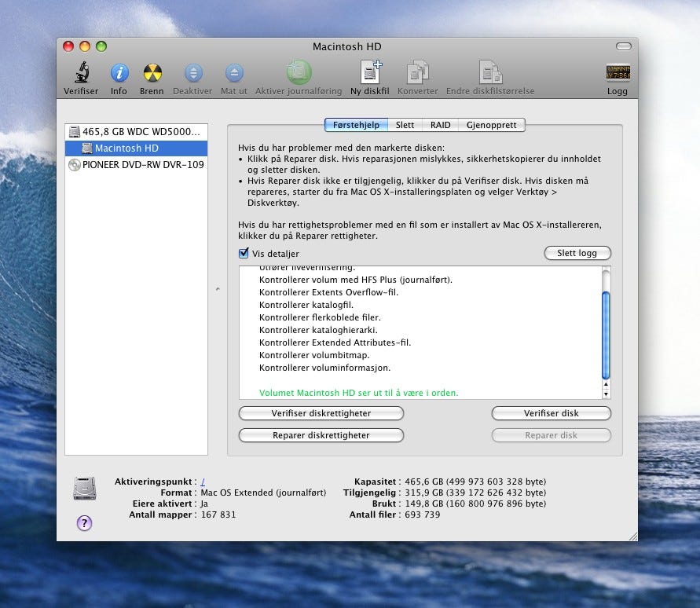Screen dimensions: 700x608
Task: Select the PIONEER DVD-RW DVR-109 drive
Action: point(137,165)
